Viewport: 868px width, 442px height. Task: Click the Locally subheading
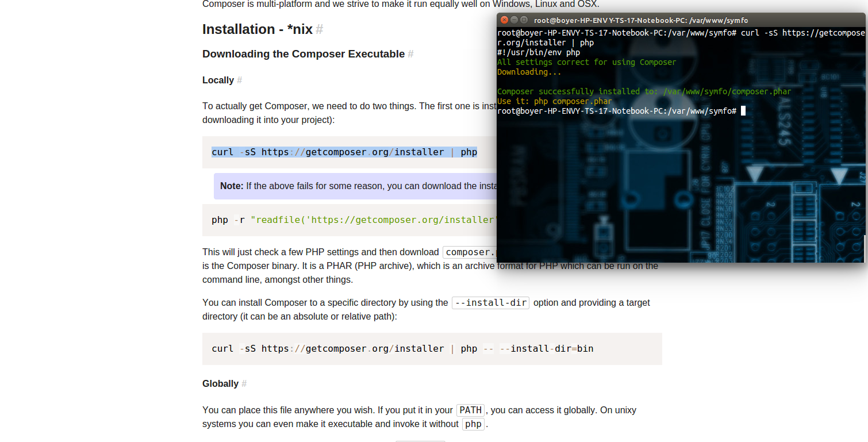pos(218,80)
